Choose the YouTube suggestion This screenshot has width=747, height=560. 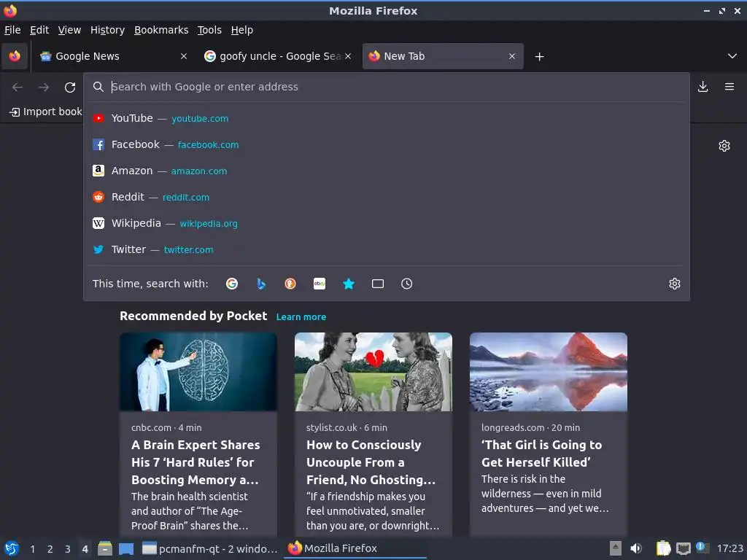click(x=387, y=118)
